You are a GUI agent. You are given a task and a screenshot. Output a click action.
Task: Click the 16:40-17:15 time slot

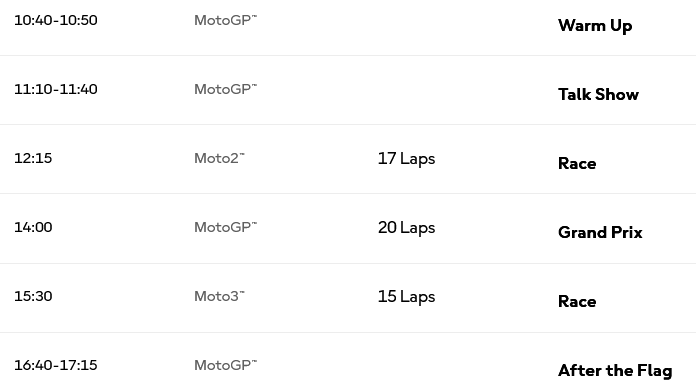56,365
